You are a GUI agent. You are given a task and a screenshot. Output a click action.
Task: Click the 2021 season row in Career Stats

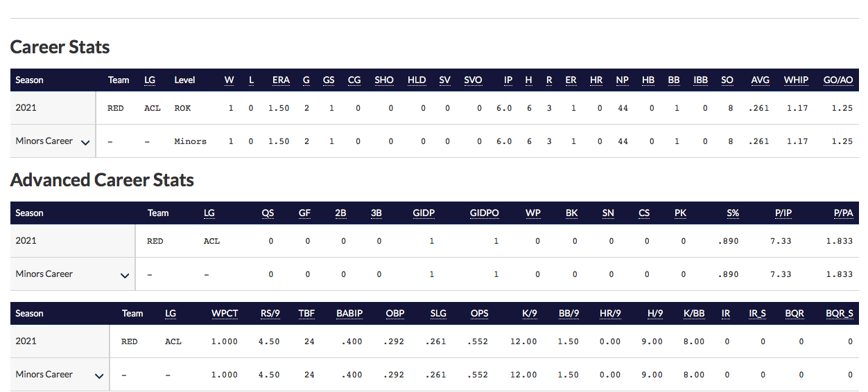[x=434, y=108]
